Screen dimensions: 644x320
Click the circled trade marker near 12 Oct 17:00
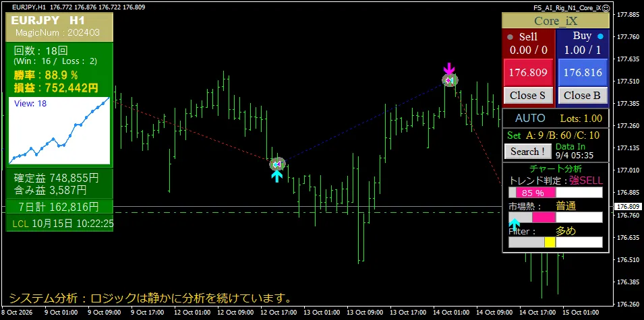pyautogui.click(x=277, y=164)
